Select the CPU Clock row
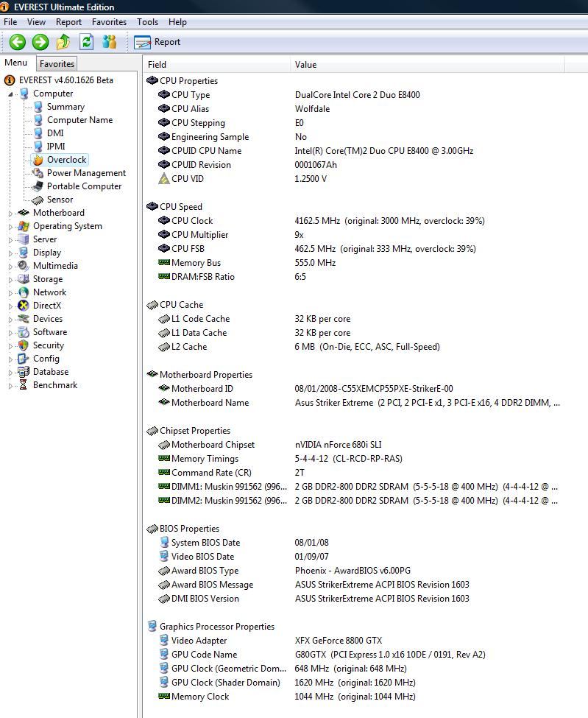 click(320, 221)
